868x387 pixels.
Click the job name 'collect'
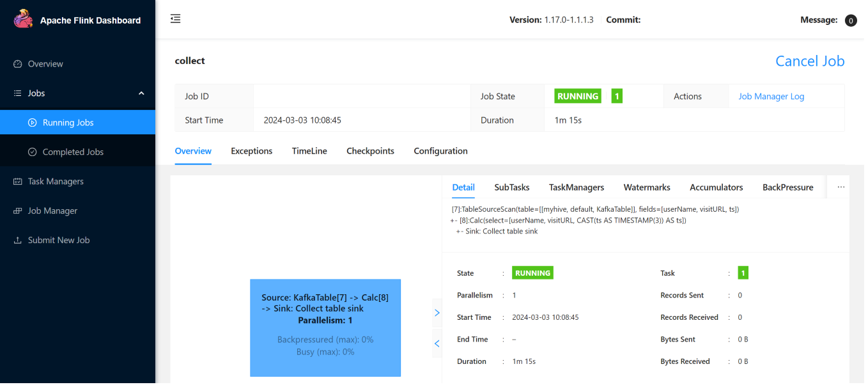(x=190, y=61)
